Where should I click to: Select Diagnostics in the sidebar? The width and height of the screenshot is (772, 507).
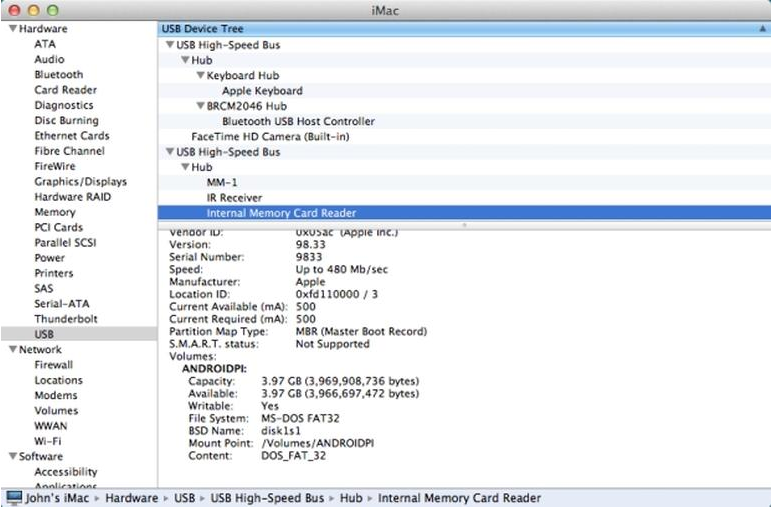[x=64, y=105]
